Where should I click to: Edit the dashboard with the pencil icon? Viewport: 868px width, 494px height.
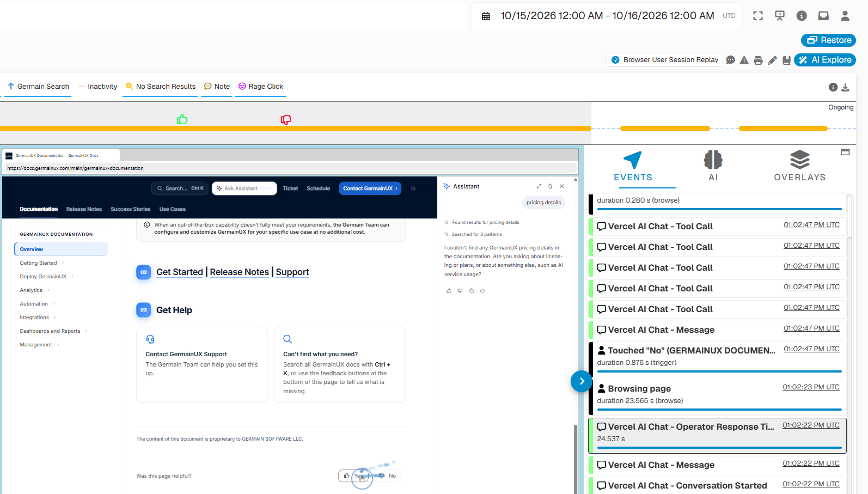tap(772, 60)
